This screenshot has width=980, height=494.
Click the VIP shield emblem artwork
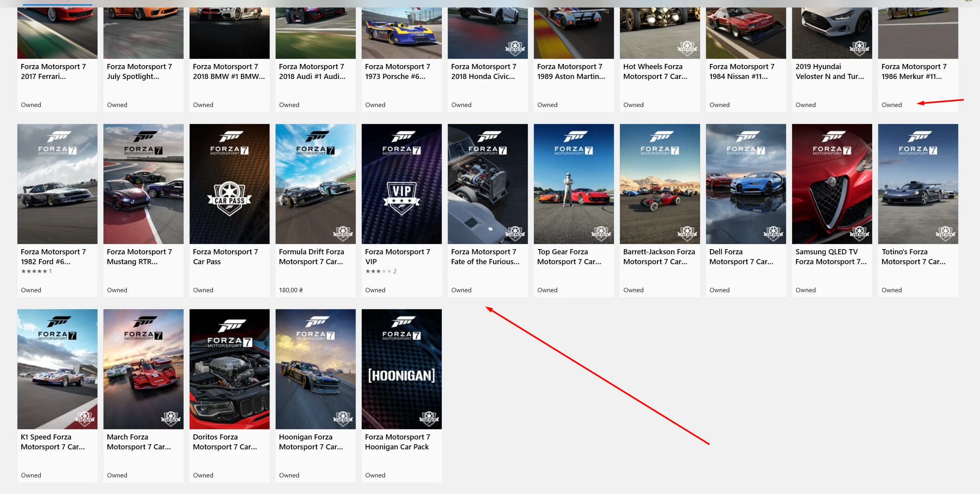coord(402,197)
